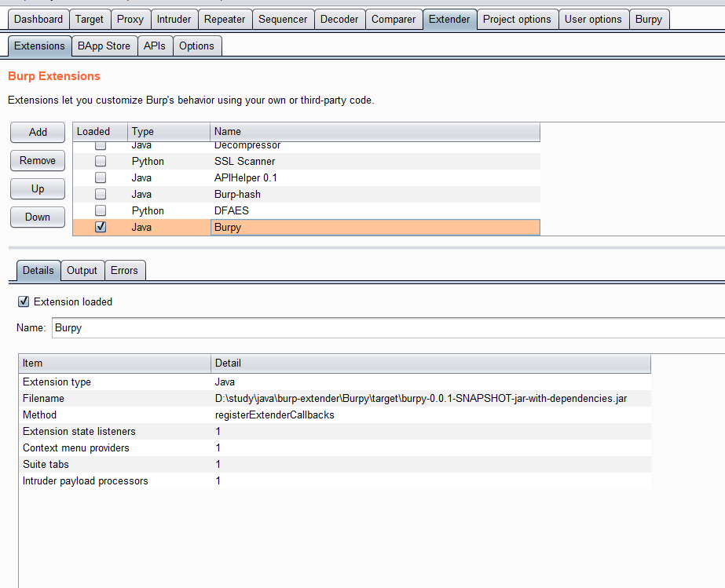Switch to the Output tab
725x588 pixels.
coord(82,271)
